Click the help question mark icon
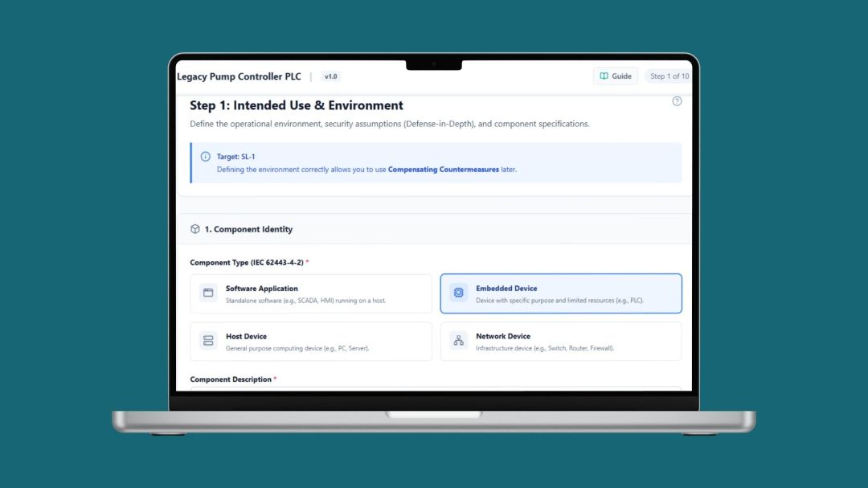The image size is (868, 488). coord(677,101)
